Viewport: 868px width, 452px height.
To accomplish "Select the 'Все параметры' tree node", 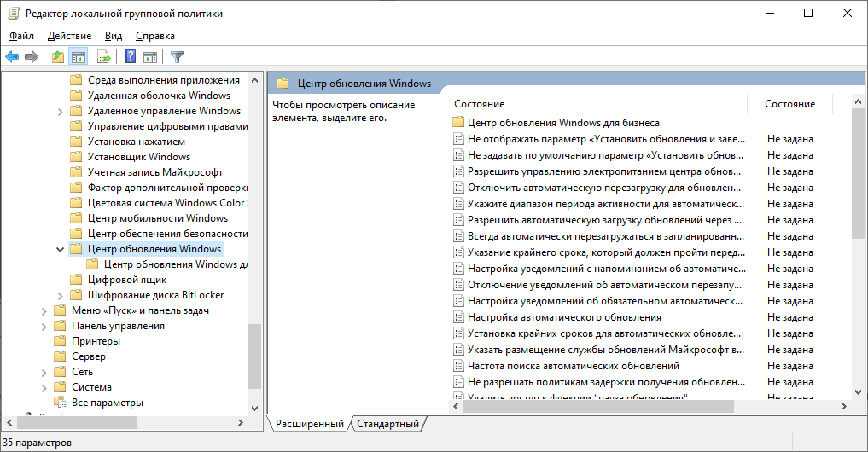I will (x=107, y=403).
